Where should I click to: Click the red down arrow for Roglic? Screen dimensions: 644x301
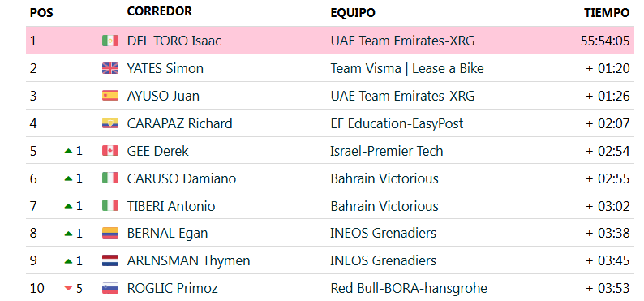[69, 289]
